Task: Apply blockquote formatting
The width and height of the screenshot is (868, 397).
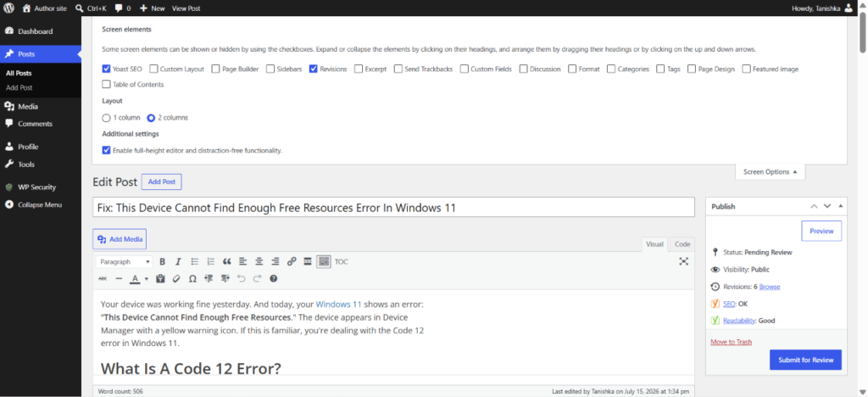Action: click(226, 262)
